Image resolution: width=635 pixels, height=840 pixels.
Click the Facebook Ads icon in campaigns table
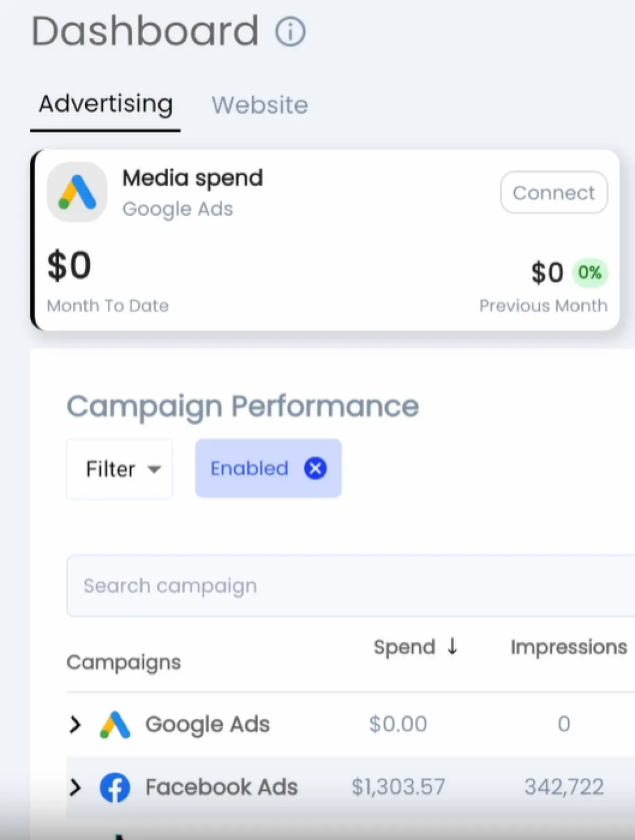tap(115, 788)
